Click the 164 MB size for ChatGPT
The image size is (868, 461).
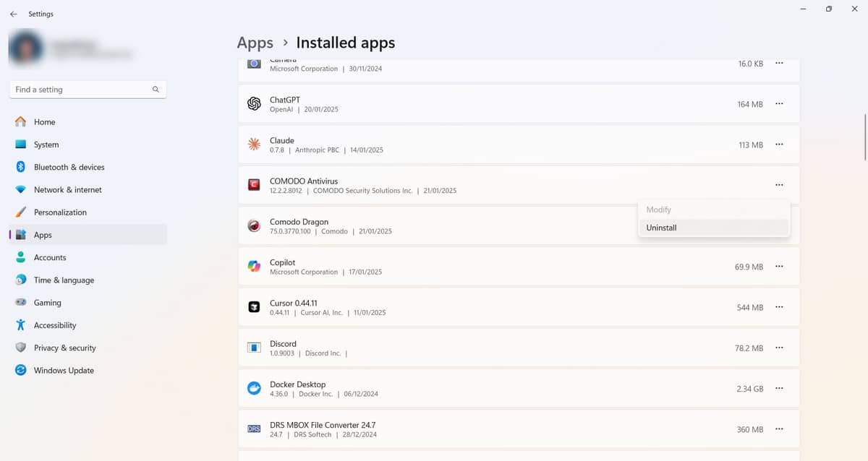point(750,104)
